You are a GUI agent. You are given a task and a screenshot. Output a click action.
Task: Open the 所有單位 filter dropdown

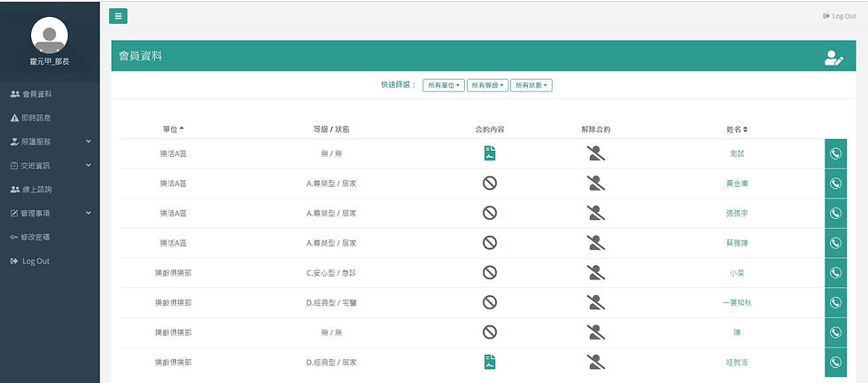444,85
